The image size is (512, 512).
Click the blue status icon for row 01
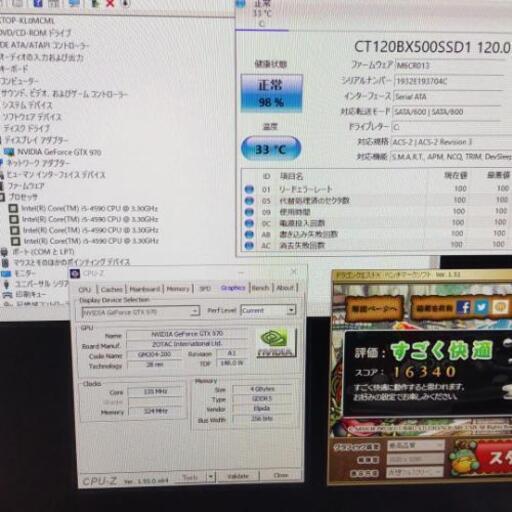click(x=249, y=189)
